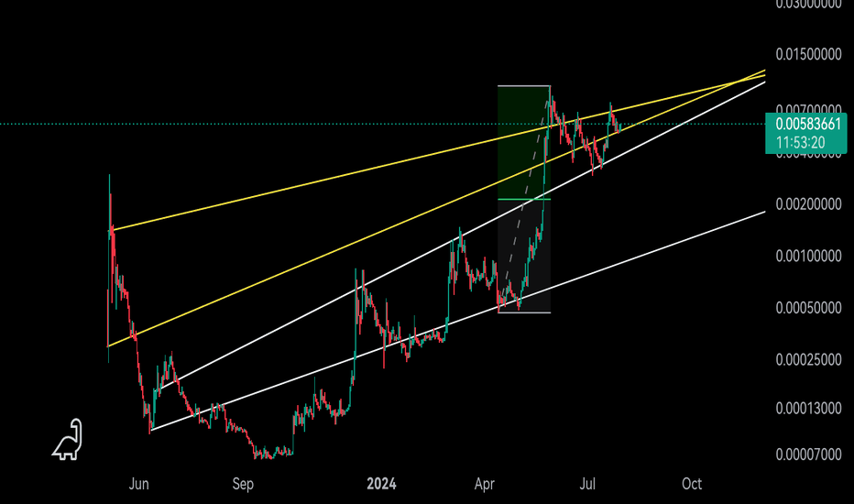Select the green long-position target box
This screenshot has height=504, width=854.
click(x=524, y=143)
